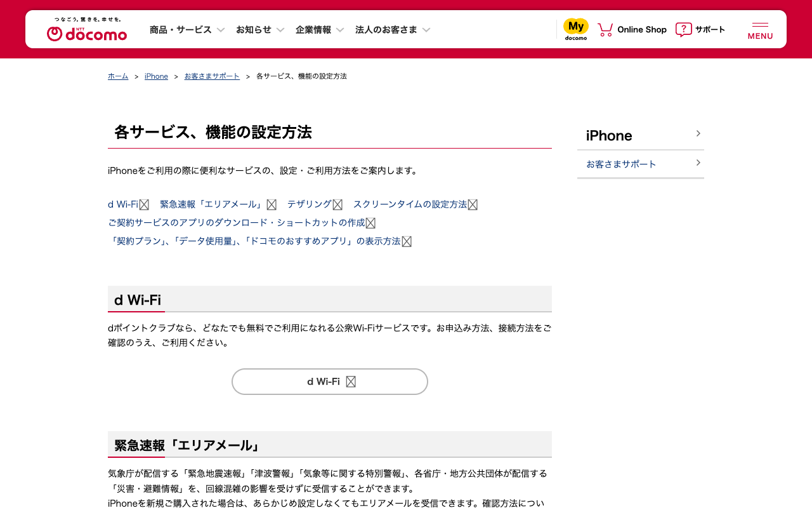The height and width of the screenshot is (508, 812).
Task: Click the icon after 表示方法 link
Action: 407,241
